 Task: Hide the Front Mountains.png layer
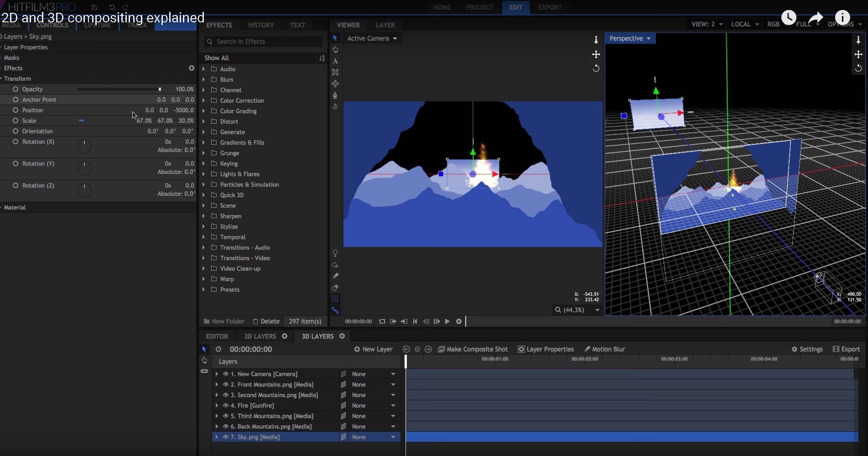[x=226, y=384]
